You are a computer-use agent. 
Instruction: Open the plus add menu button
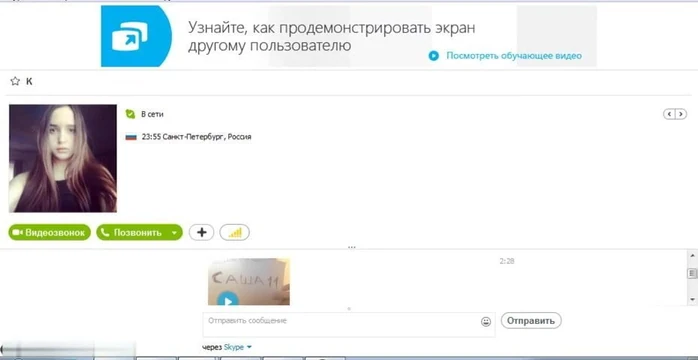click(202, 232)
